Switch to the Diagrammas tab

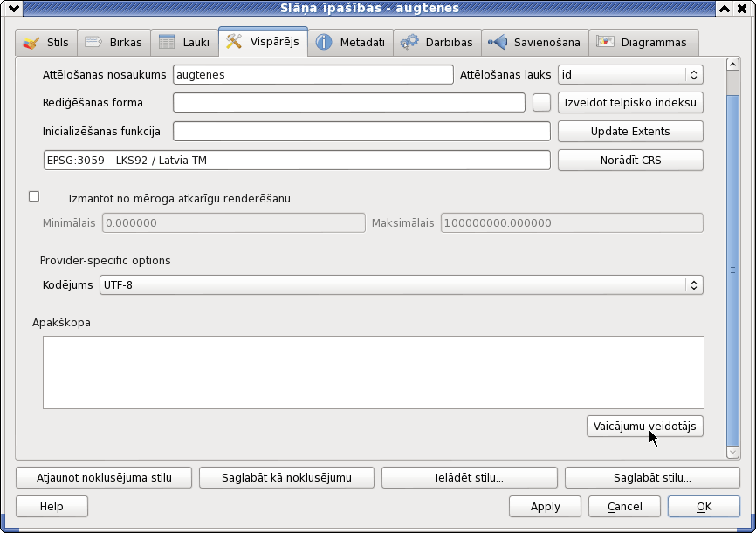pyautogui.click(x=643, y=43)
